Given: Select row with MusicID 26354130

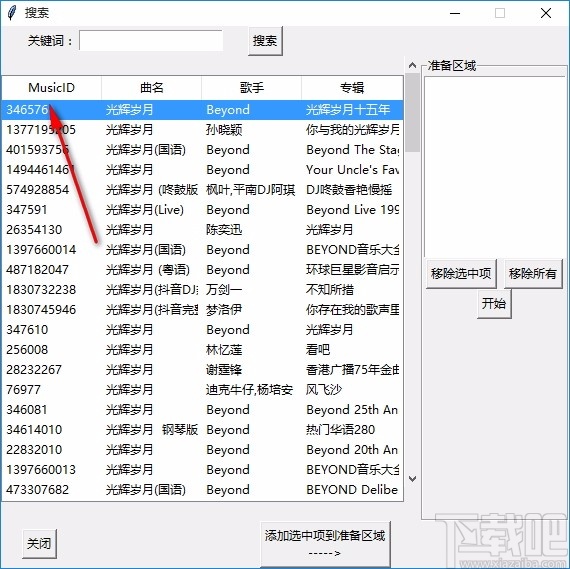Looking at the screenshot, I should click(202, 230).
